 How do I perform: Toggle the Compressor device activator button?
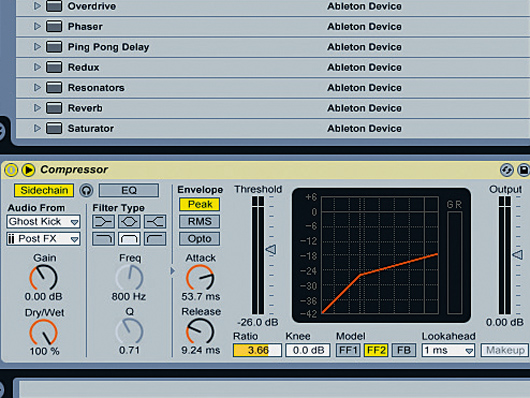click(11, 170)
